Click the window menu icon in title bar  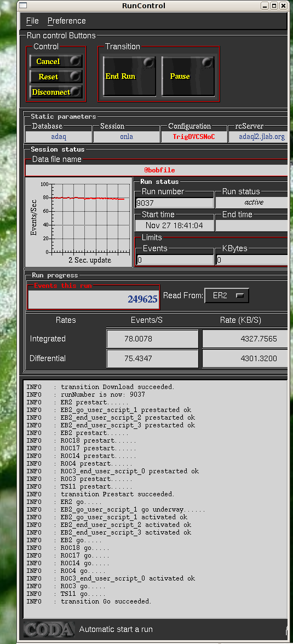point(24,5)
